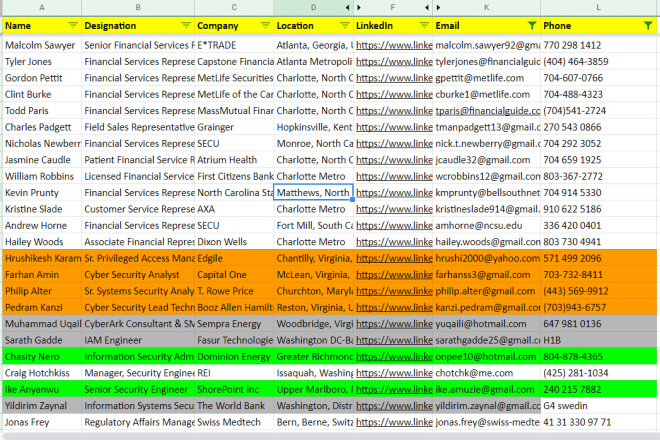Select the G4 swedin cell
The height and width of the screenshot is (440, 660).
599,406
